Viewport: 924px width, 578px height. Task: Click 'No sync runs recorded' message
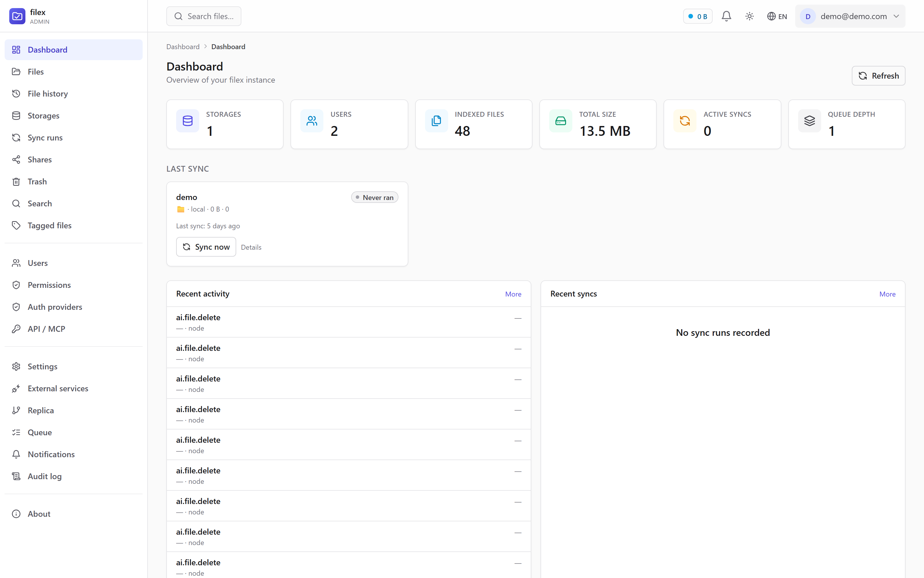(723, 333)
